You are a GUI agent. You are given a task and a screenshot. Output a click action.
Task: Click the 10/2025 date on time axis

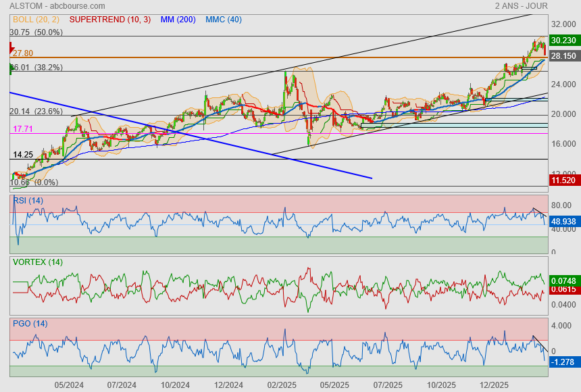442,385
